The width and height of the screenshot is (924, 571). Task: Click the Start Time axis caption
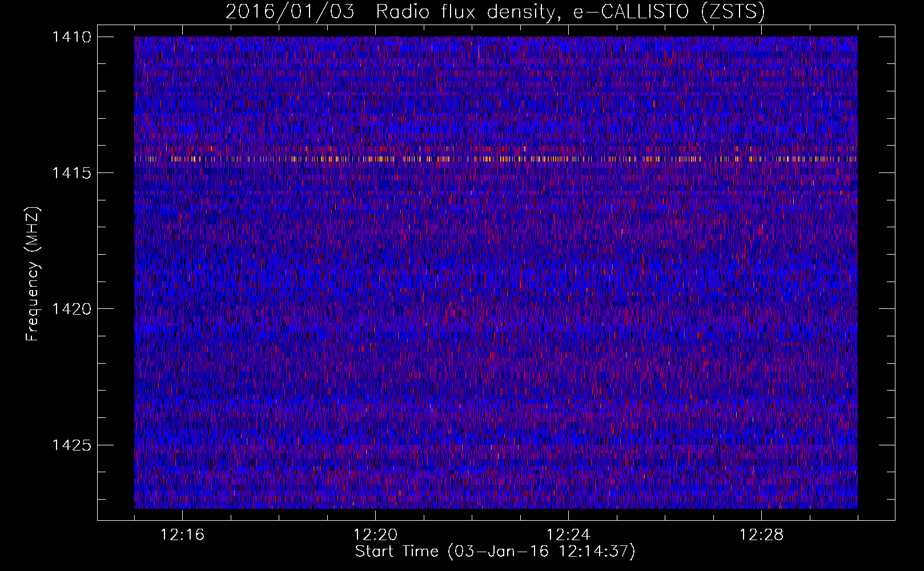point(495,552)
